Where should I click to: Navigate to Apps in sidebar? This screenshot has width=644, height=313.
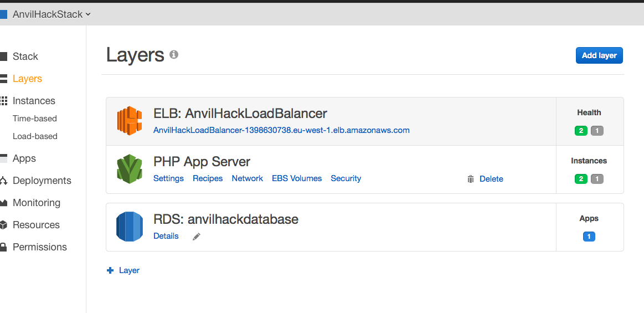click(x=24, y=158)
